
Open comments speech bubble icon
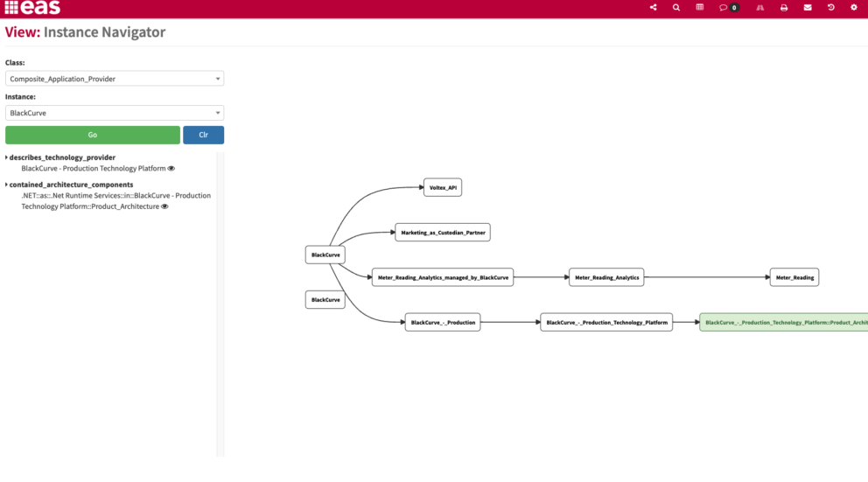pyautogui.click(x=723, y=8)
